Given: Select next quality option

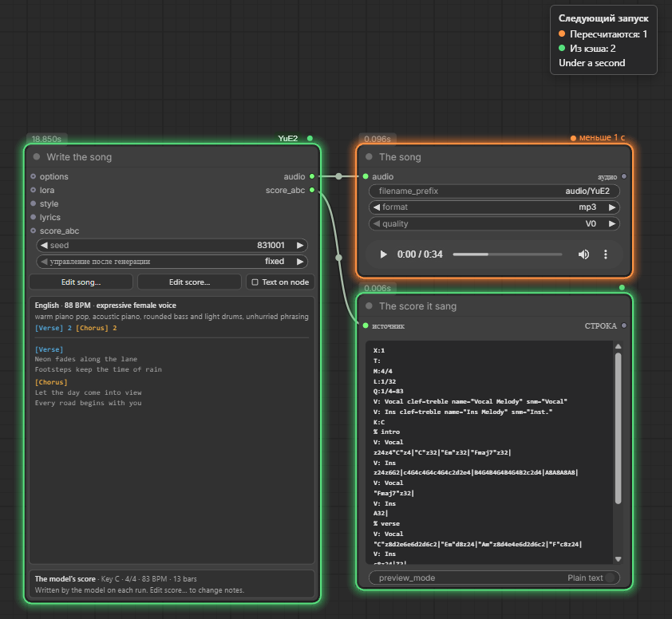Looking at the screenshot, I should [612, 223].
